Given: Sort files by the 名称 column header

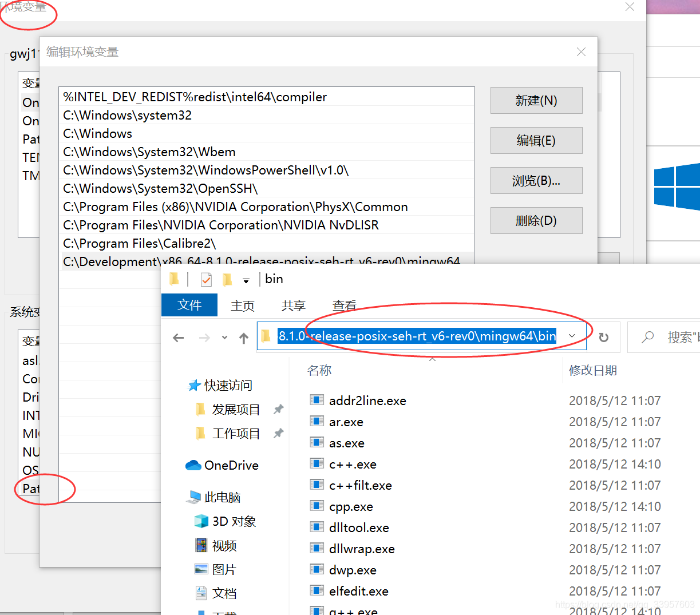Looking at the screenshot, I should 319,370.
